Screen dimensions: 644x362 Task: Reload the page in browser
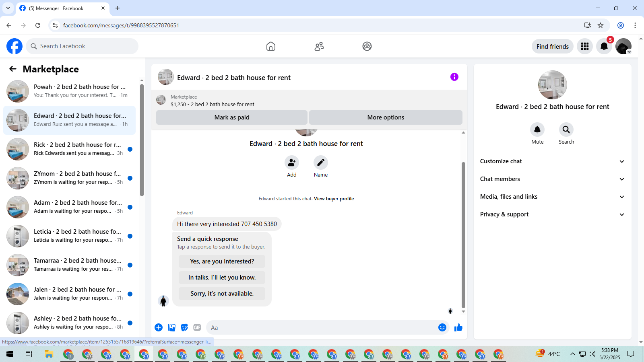coord(38,25)
